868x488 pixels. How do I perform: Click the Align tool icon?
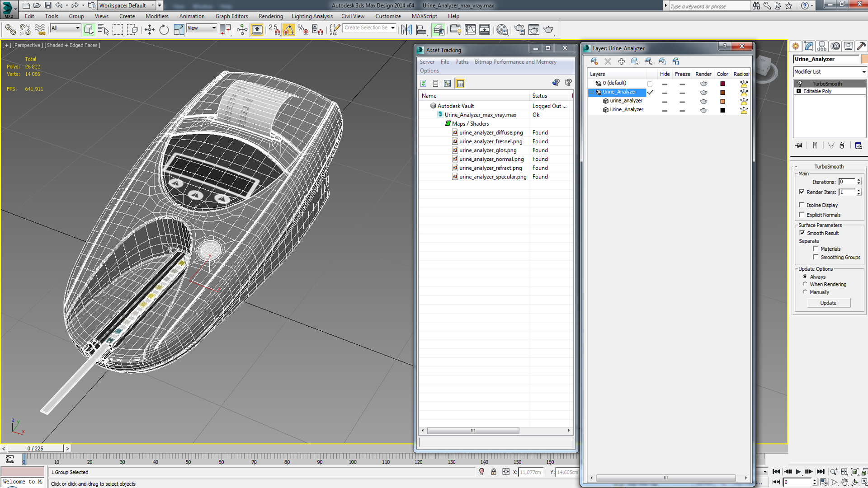421,30
